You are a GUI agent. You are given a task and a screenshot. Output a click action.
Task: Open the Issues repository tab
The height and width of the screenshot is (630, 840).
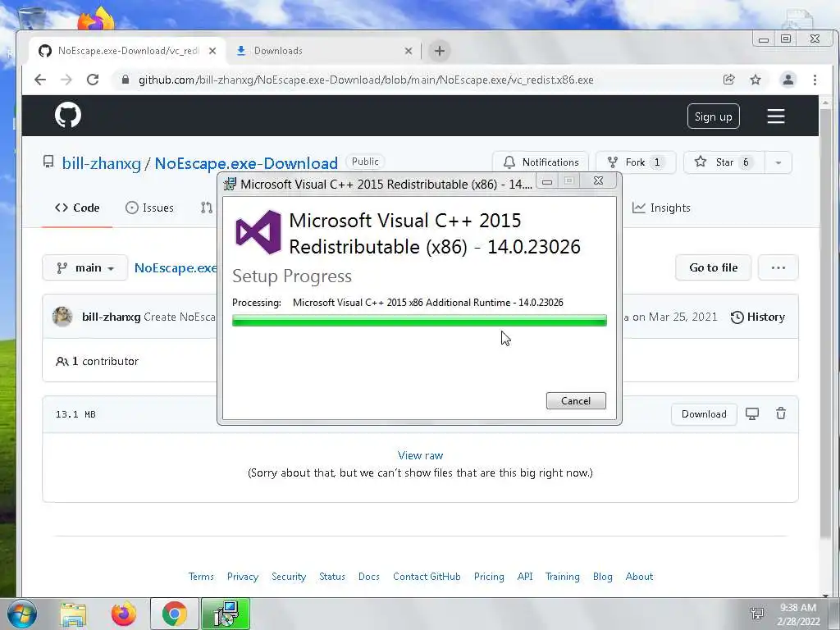click(149, 208)
